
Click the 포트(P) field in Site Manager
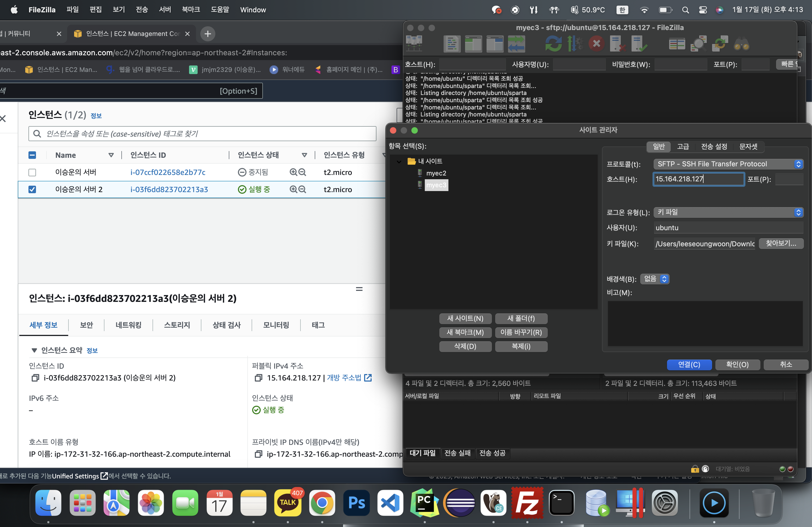(x=789, y=179)
